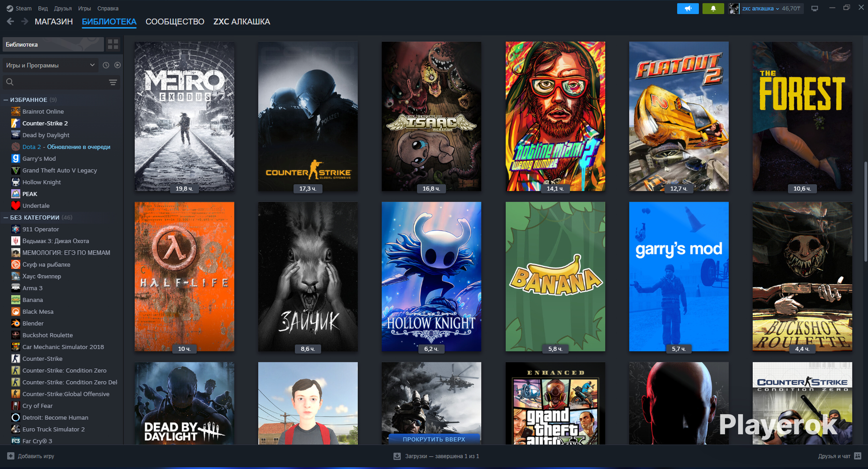868x469 pixels.
Task: Open the Друзья menu
Action: 63,8
